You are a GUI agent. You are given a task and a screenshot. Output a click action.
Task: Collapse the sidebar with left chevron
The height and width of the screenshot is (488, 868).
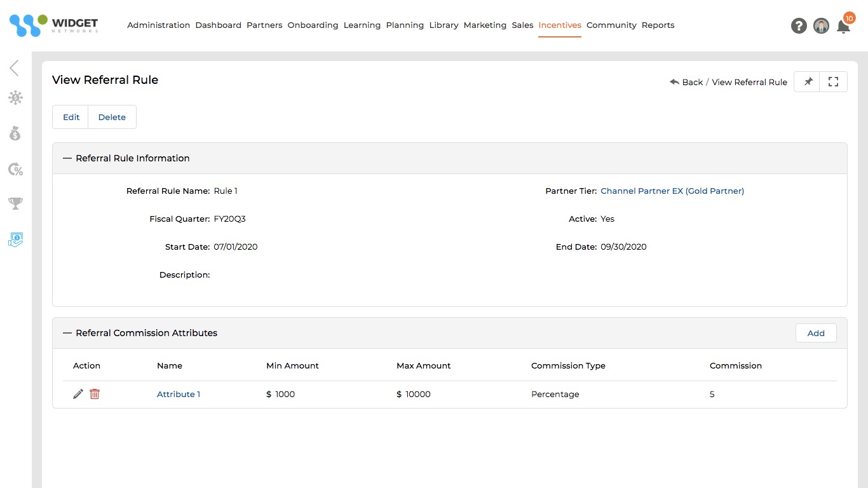[14, 68]
